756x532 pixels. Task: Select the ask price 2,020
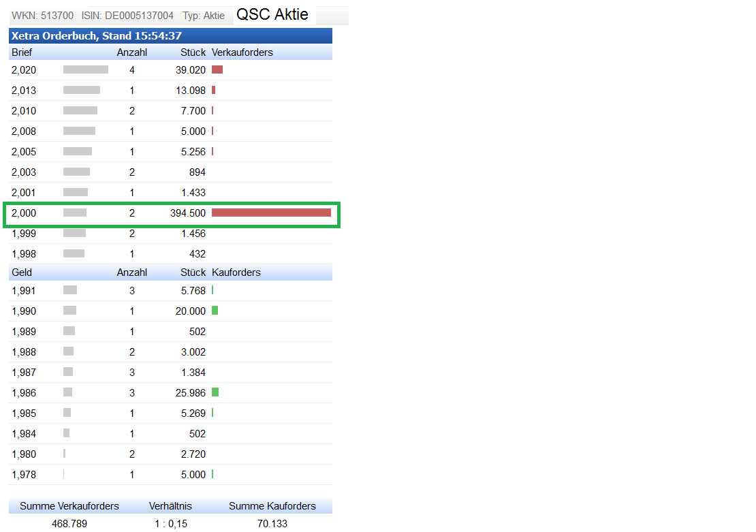(24, 70)
